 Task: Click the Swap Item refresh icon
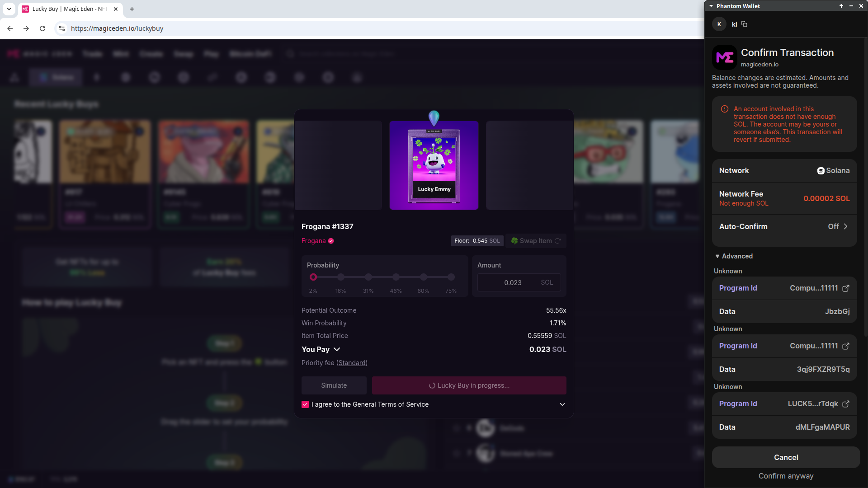[557, 241]
